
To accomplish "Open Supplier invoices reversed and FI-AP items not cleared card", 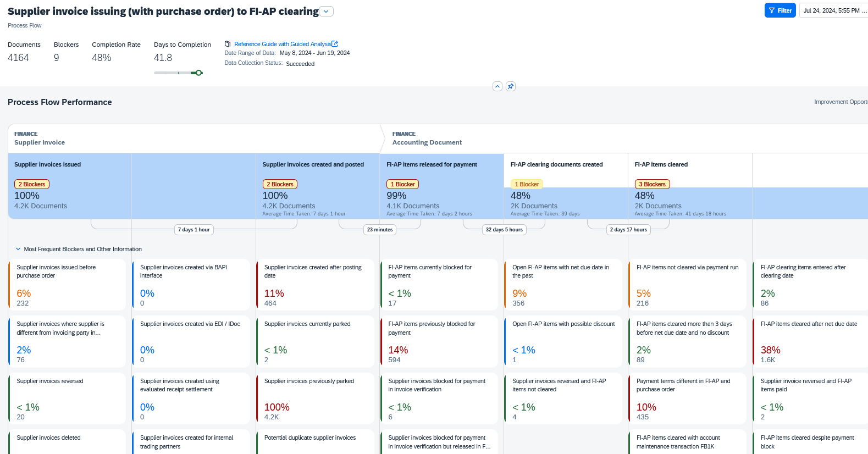I will 563,398.
